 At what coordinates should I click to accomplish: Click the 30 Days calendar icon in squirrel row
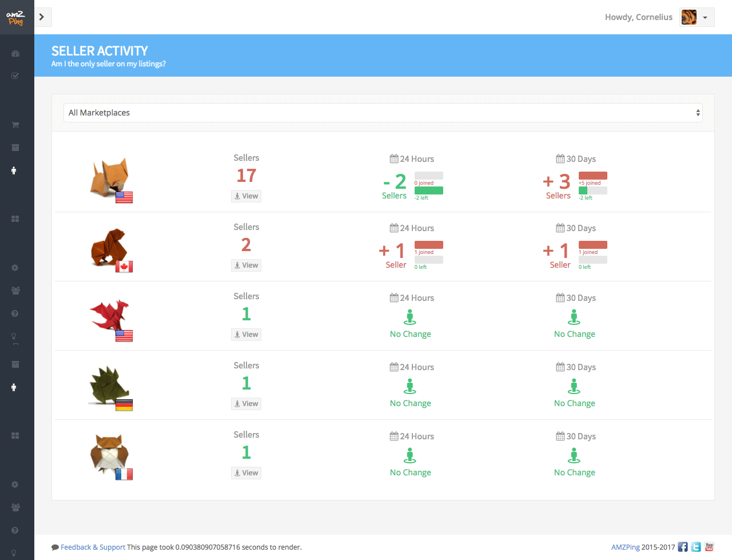coord(560,228)
